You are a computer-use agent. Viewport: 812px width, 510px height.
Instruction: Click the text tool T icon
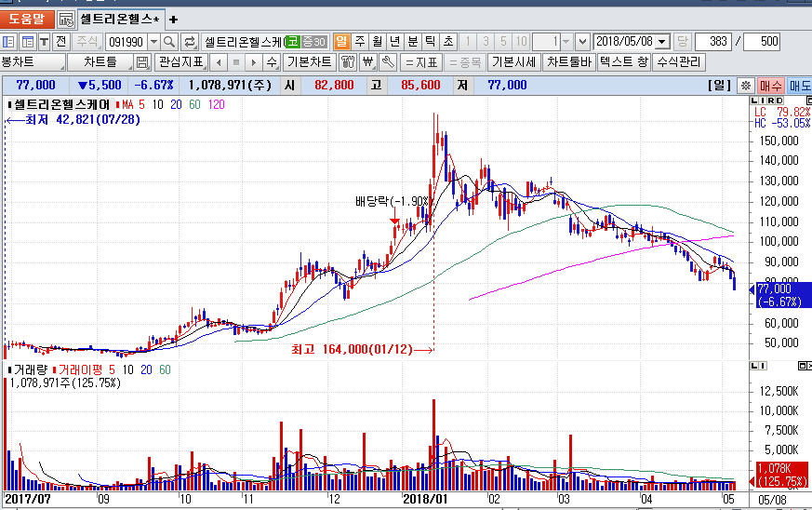click(x=44, y=42)
